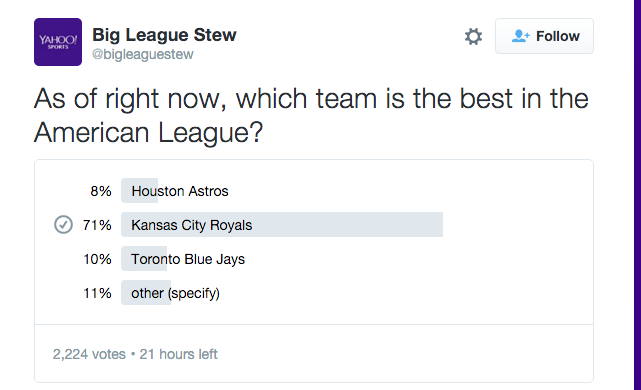Click the add-person icon in Follow button
641x390 pixels.
(x=520, y=36)
